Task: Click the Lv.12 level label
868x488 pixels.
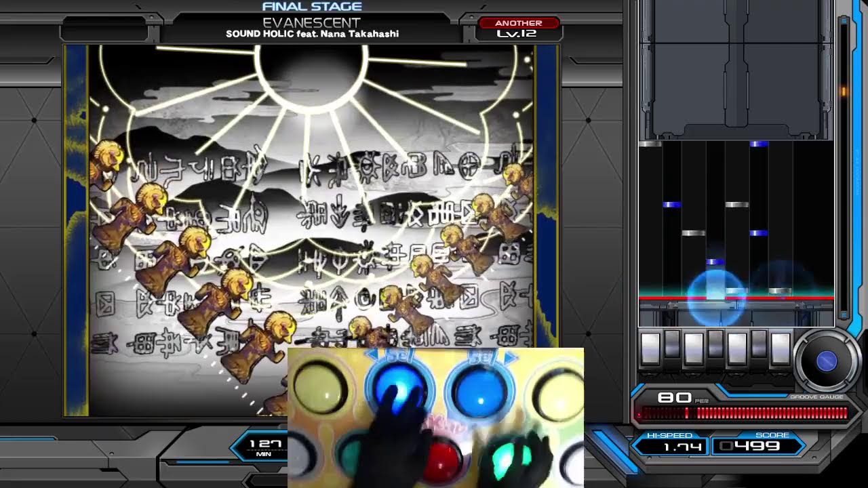Action: pyautogui.click(x=517, y=34)
